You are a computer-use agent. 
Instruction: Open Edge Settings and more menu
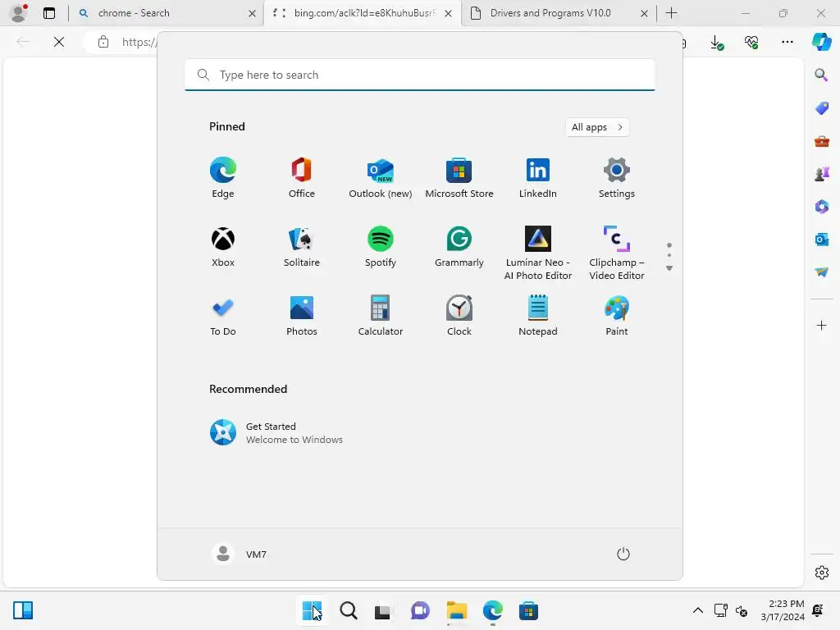pos(787,42)
